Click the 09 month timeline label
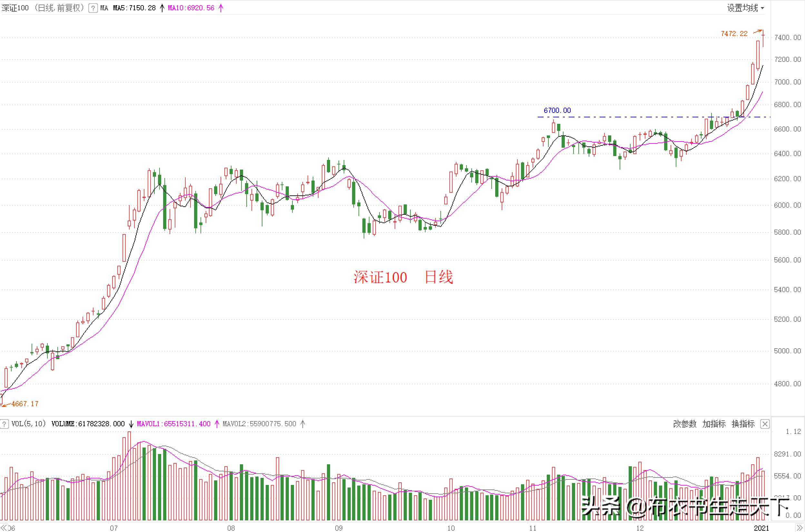The width and height of the screenshot is (805, 532). [339, 528]
